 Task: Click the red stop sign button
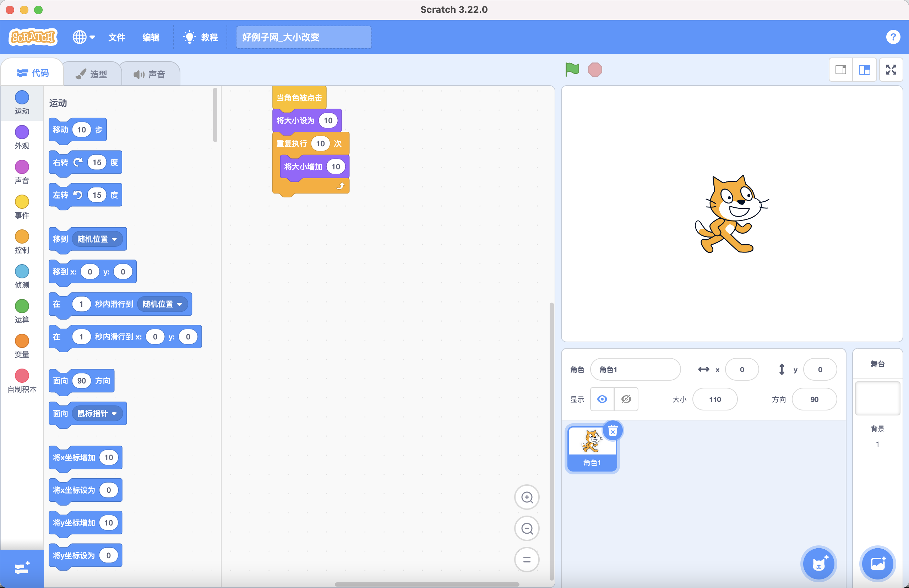(x=595, y=70)
